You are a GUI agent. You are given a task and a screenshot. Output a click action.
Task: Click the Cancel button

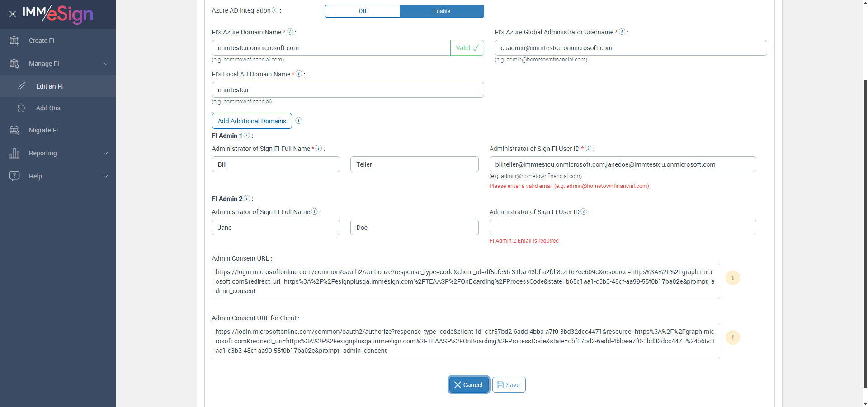[x=468, y=385]
